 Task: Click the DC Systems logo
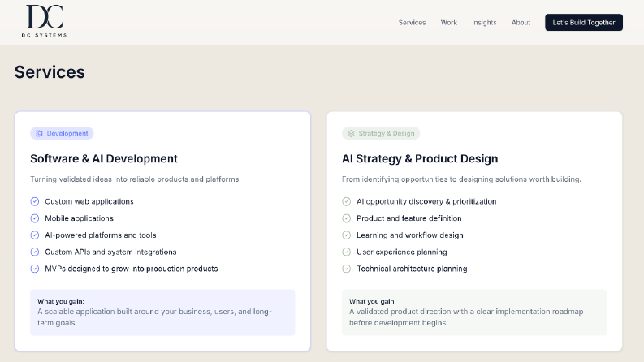[45, 21]
